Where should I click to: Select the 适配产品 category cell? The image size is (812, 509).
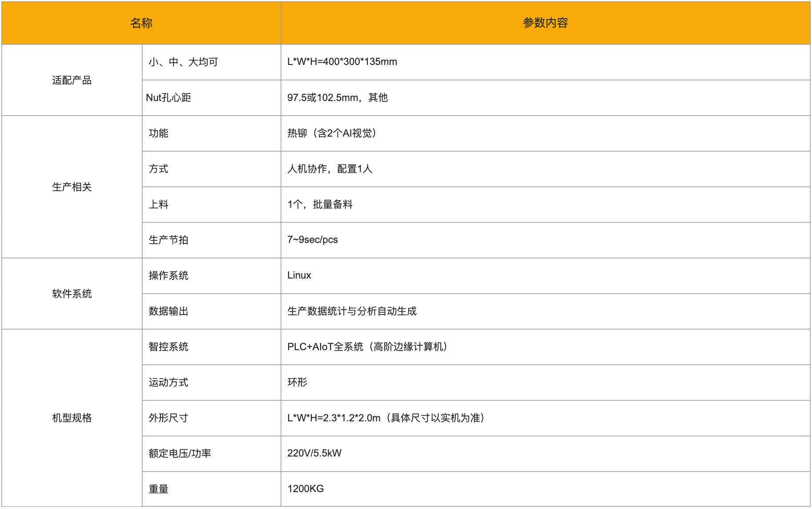click(72, 80)
